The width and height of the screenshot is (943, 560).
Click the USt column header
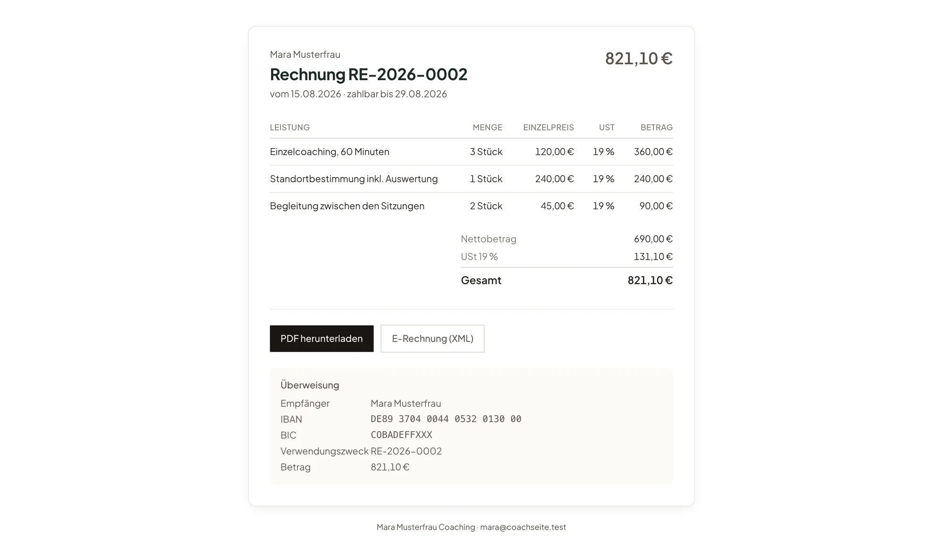click(x=606, y=127)
